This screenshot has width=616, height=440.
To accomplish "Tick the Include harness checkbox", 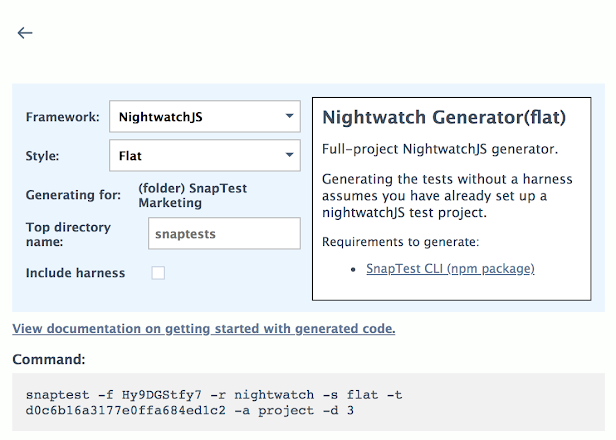I will [158, 273].
